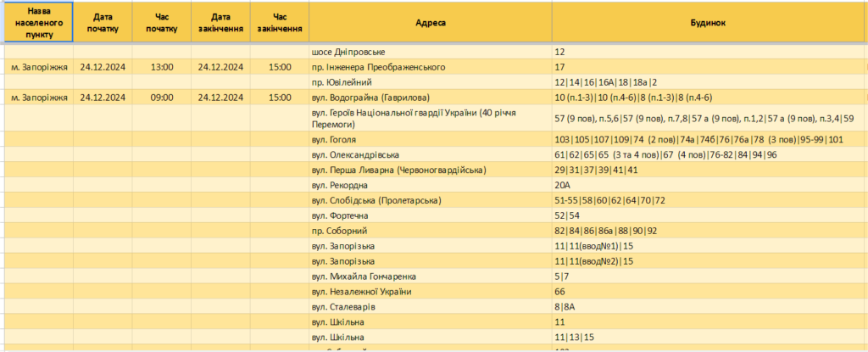Select cell 'шосе Дніпровське'

tap(431, 52)
